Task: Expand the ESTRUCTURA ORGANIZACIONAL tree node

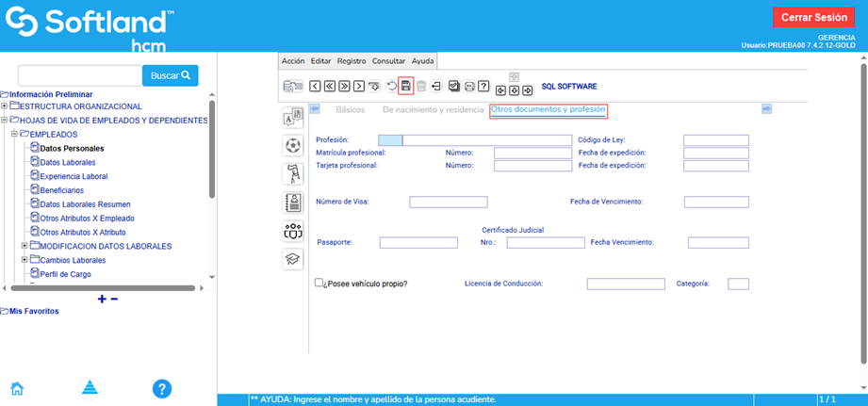Action: (x=5, y=106)
